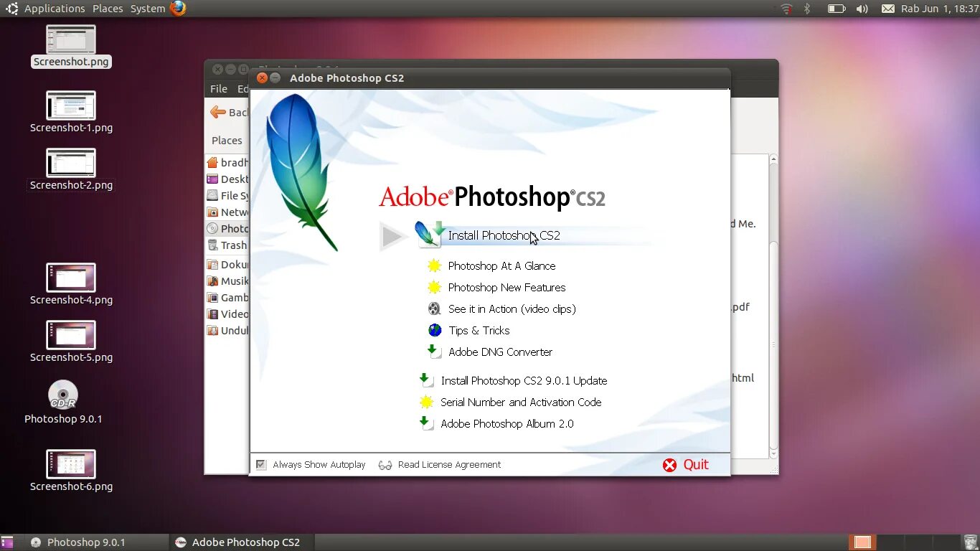Open Tips & Tricks

click(x=479, y=330)
